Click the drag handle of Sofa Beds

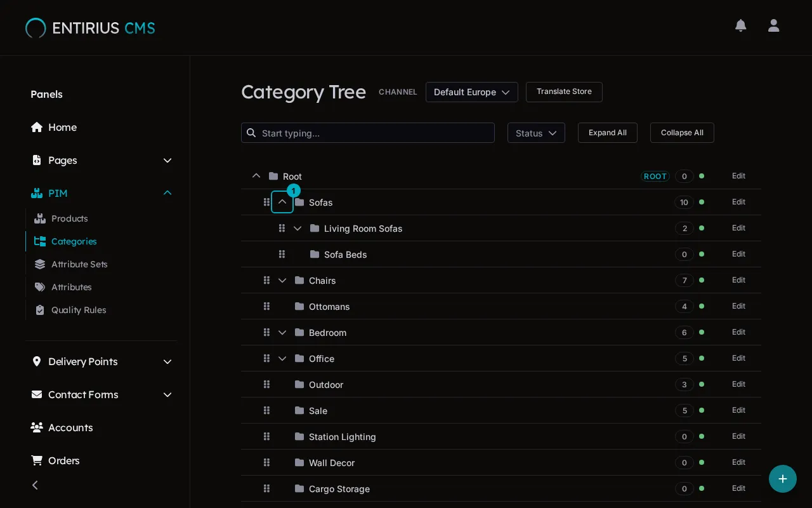[282, 254]
